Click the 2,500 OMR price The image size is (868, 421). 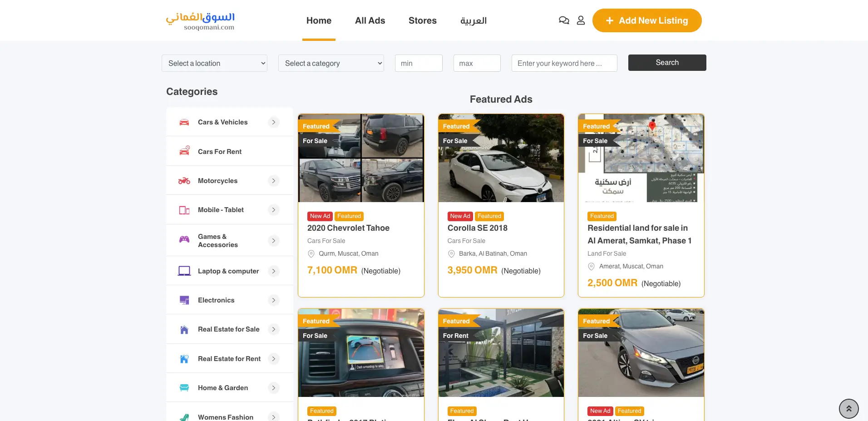[x=612, y=283]
